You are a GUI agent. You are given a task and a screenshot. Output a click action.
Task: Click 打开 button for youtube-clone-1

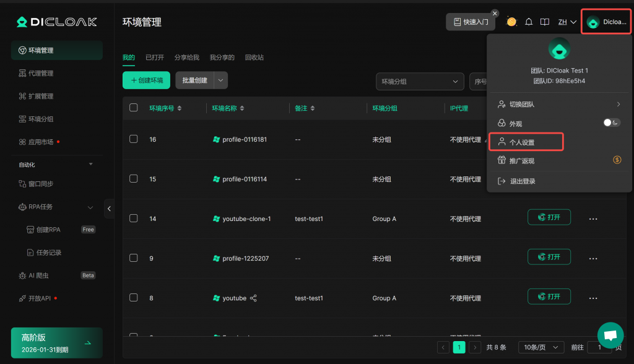[549, 217]
